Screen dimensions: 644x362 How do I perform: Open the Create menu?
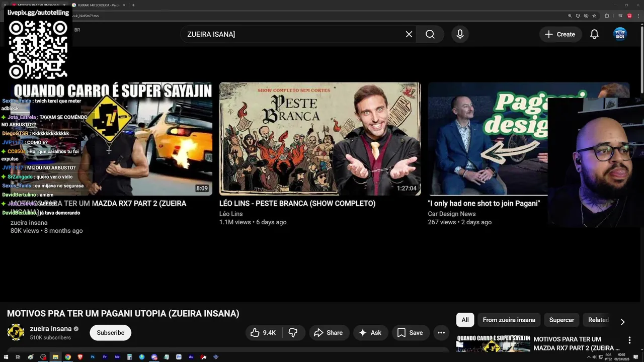coord(560,34)
